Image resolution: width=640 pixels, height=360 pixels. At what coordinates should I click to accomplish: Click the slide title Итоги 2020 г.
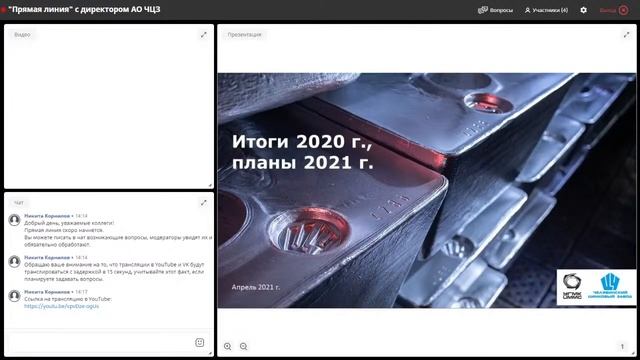pos(302,142)
